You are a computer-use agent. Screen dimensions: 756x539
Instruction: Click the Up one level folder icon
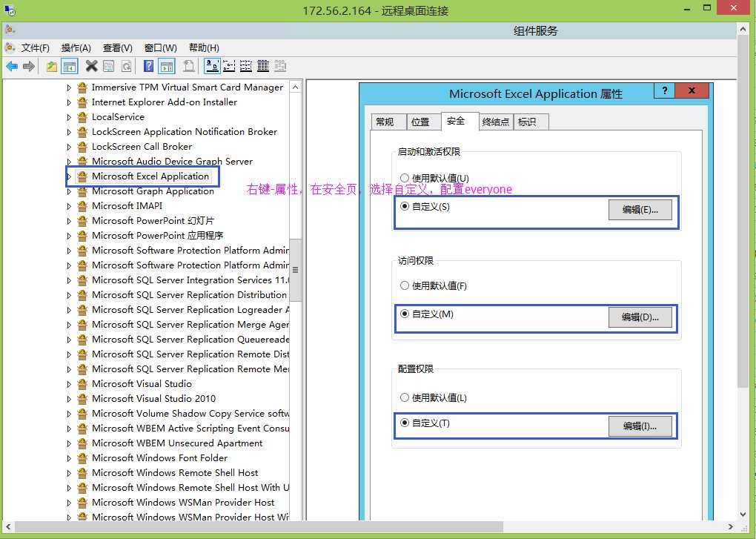52,66
